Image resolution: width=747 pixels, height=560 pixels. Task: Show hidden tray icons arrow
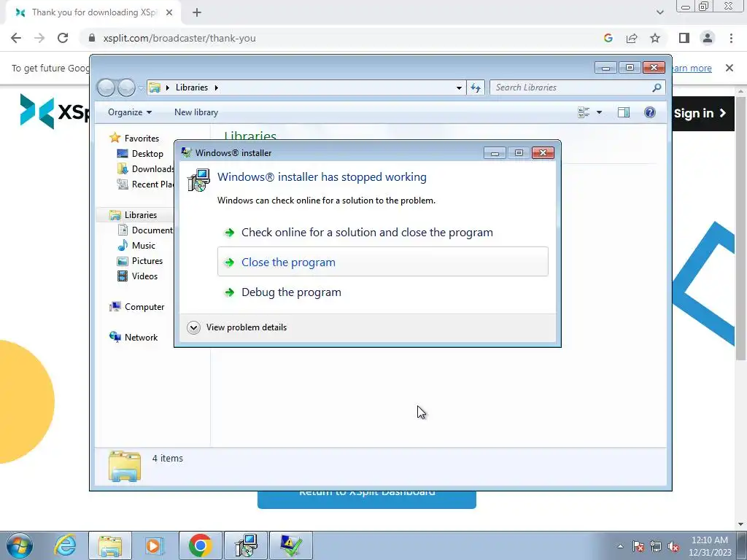click(620, 546)
